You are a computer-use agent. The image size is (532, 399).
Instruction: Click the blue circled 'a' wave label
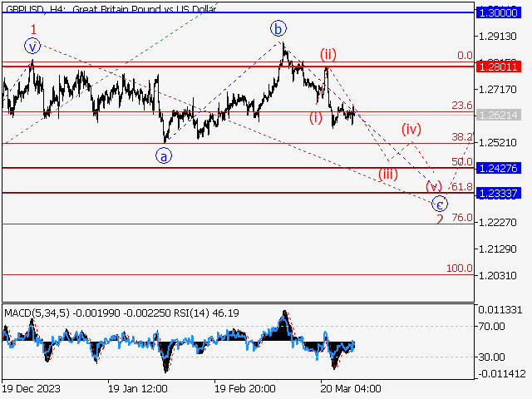164,156
